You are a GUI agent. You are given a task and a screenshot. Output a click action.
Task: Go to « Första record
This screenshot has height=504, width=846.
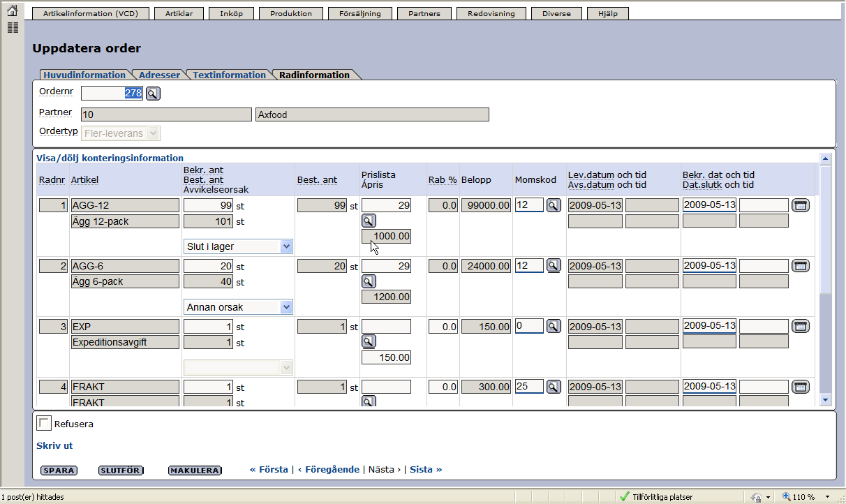click(269, 470)
